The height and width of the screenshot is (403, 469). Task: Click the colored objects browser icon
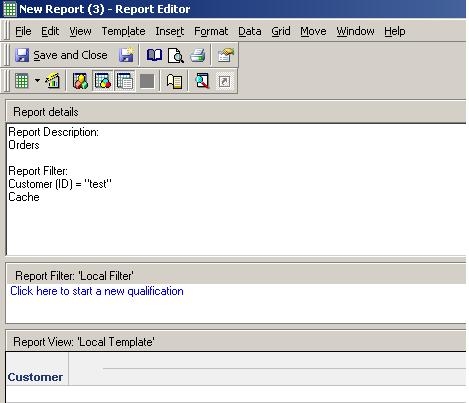[x=80, y=81]
